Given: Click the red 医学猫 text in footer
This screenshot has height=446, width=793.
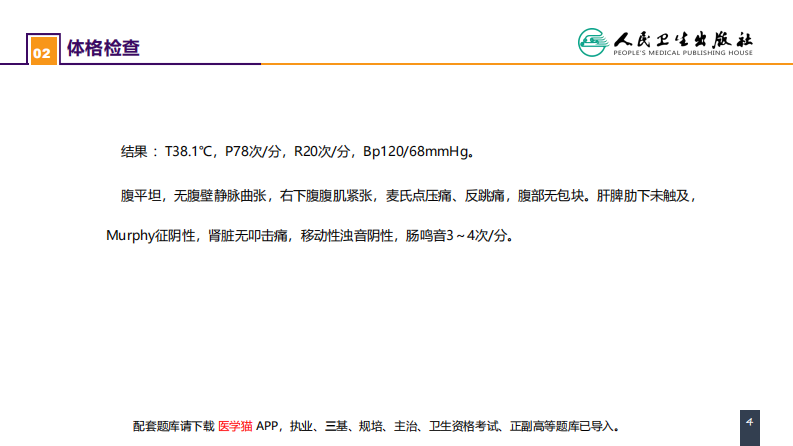Looking at the screenshot, I should pos(235,426).
